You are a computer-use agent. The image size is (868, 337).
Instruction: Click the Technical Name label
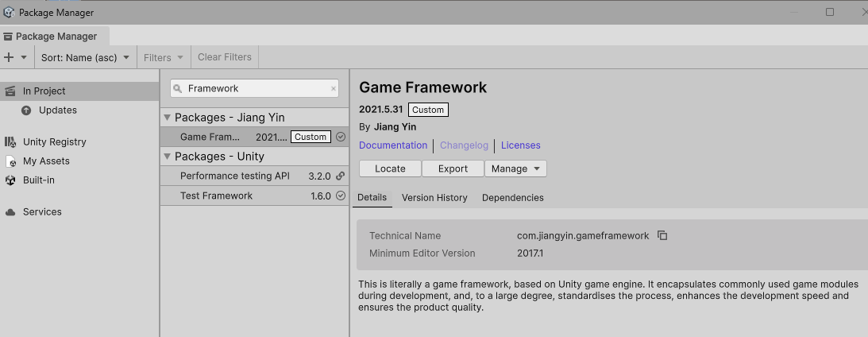[405, 235]
